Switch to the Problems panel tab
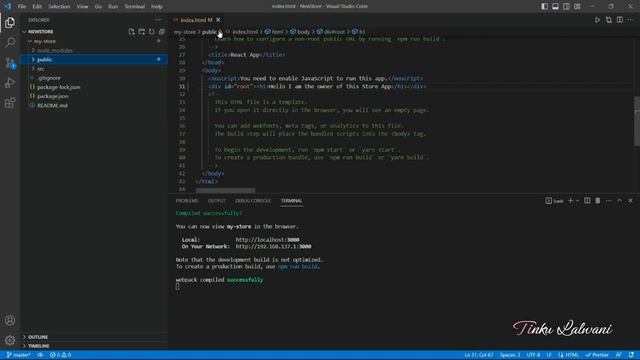 187,201
